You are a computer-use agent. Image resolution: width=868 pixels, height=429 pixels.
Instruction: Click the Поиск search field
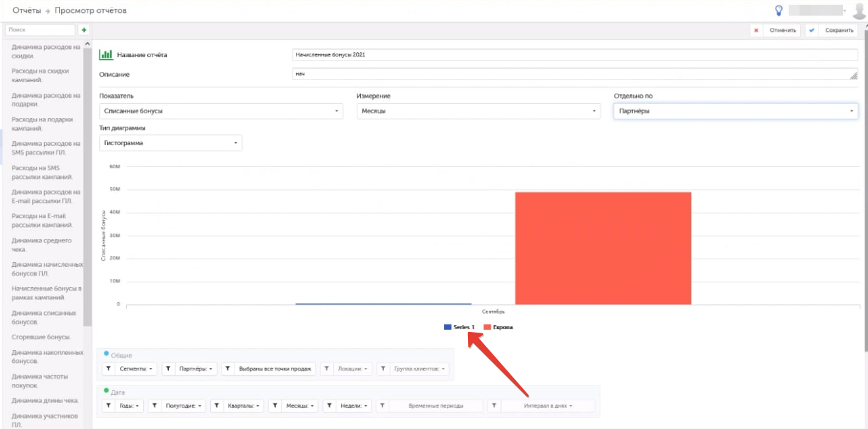point(41,30)
